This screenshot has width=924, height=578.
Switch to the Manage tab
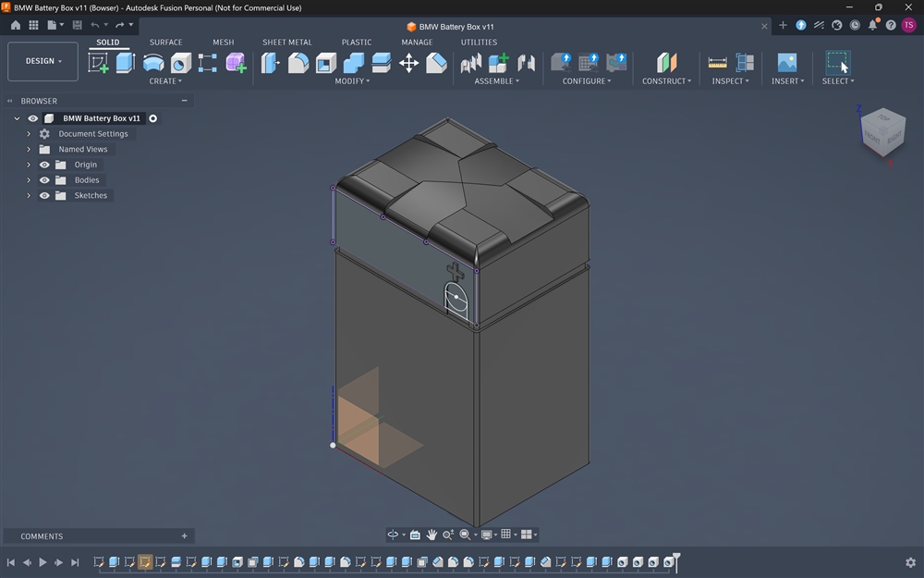coord(418,43)
